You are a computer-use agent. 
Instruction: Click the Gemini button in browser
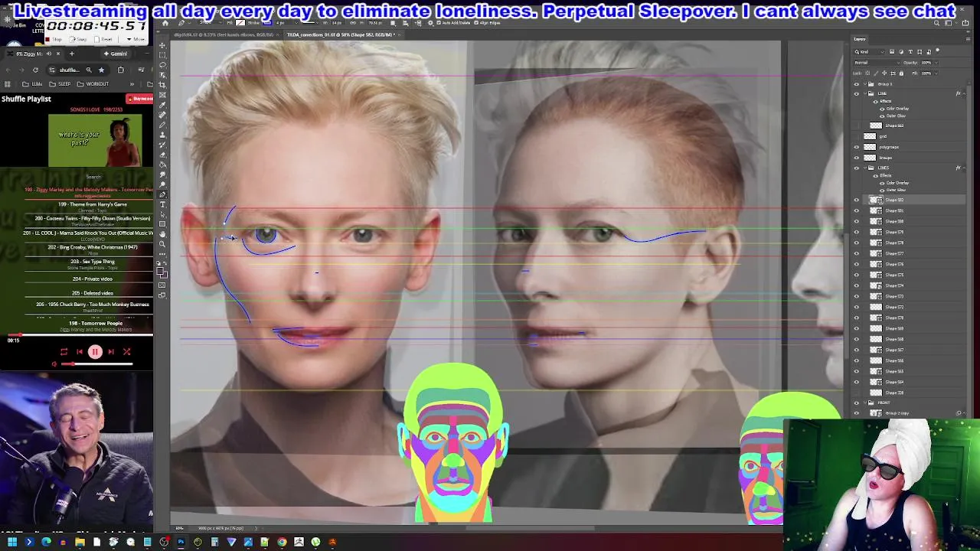click(116, 54)
